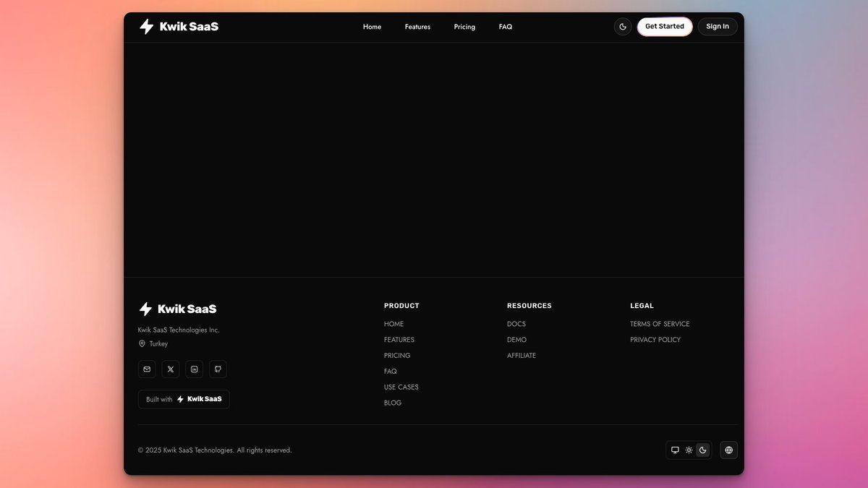The image size is (868, 488).
Task: Enable light mode with the sun icon
Action: 689,450
